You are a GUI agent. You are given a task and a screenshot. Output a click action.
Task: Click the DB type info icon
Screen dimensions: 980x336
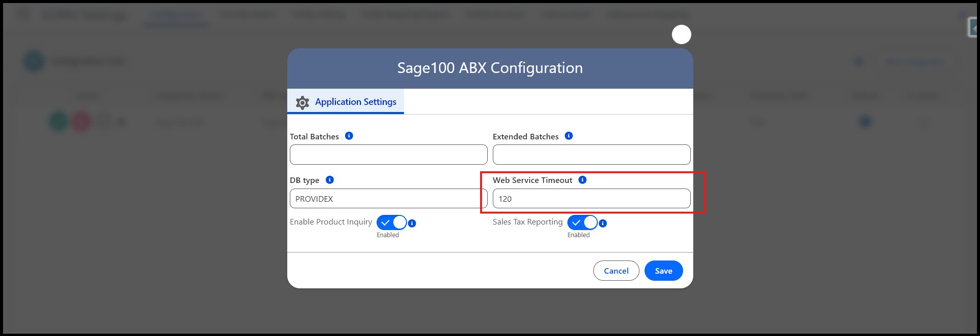coord(329,180)
